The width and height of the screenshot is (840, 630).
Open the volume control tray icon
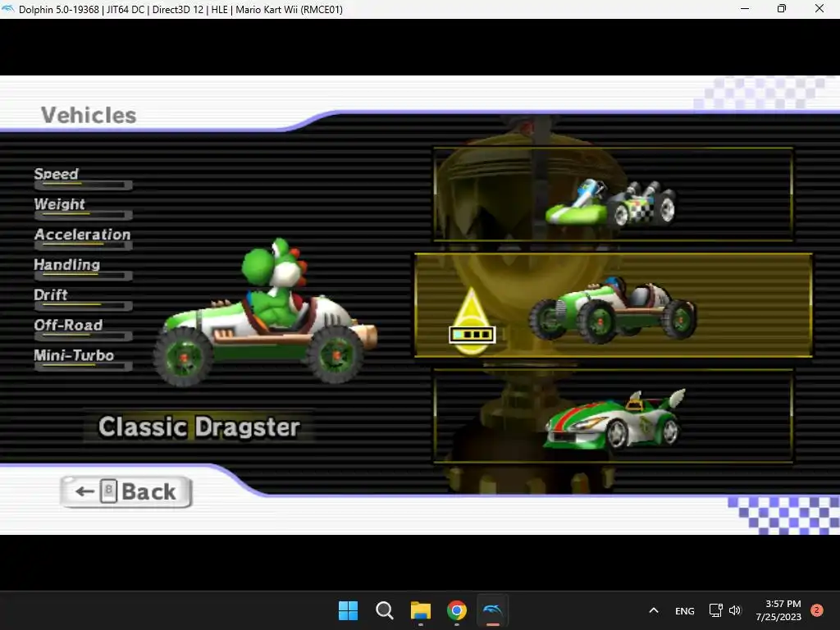pyautogui.click(x=735, y=610)
